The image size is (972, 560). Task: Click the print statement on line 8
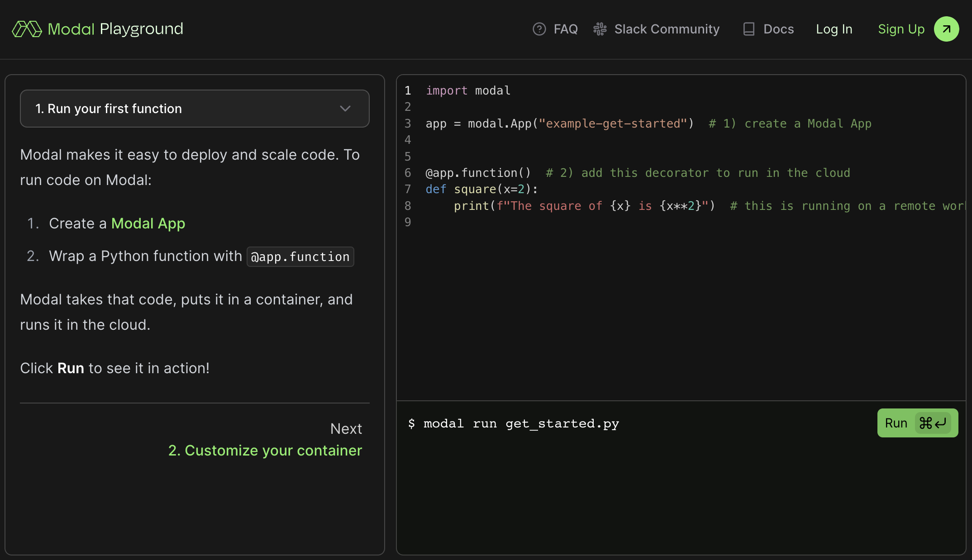584,206
